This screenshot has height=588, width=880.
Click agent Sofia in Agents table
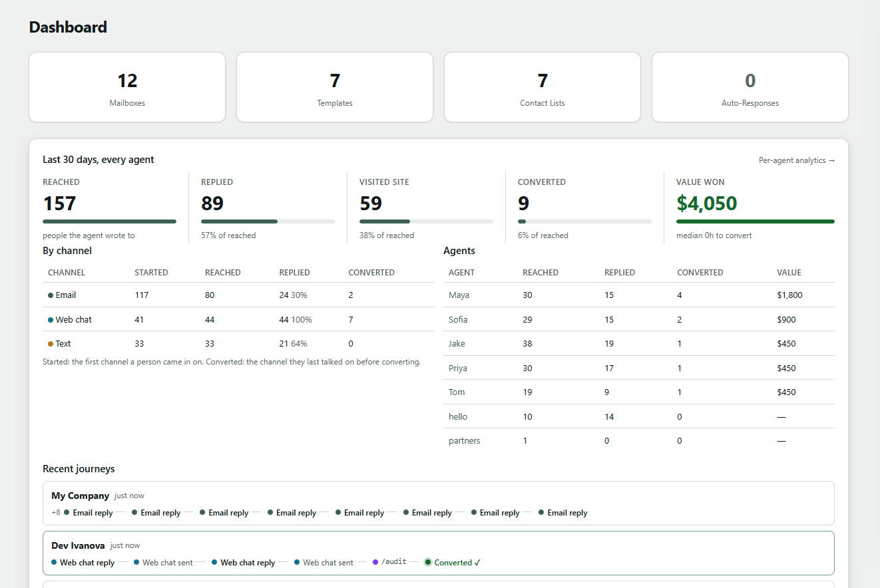458,319
